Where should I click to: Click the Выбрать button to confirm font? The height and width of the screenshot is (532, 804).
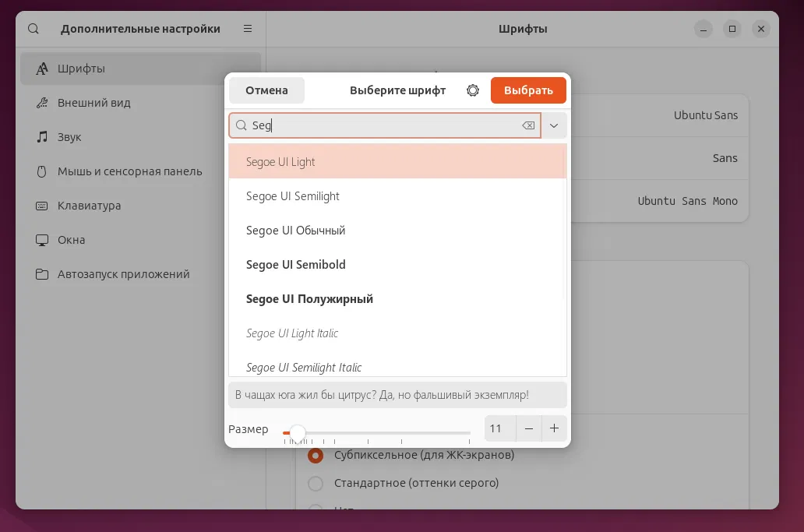pos(528,90)
